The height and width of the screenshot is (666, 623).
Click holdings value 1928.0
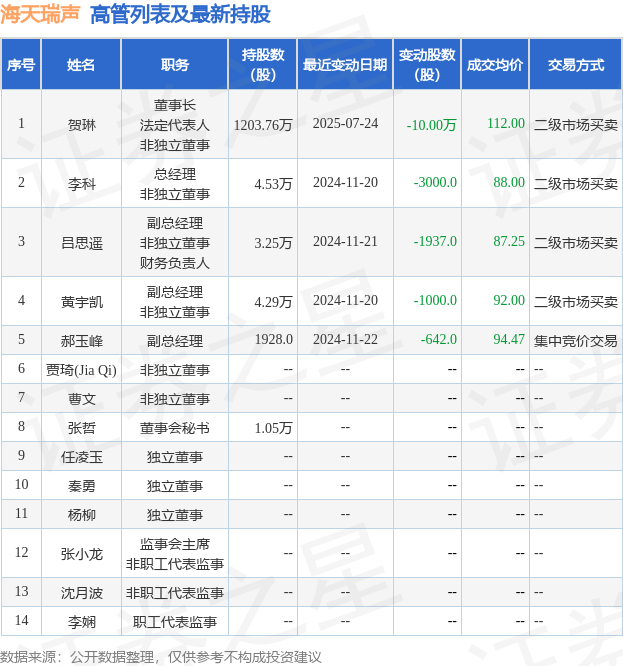274,339
